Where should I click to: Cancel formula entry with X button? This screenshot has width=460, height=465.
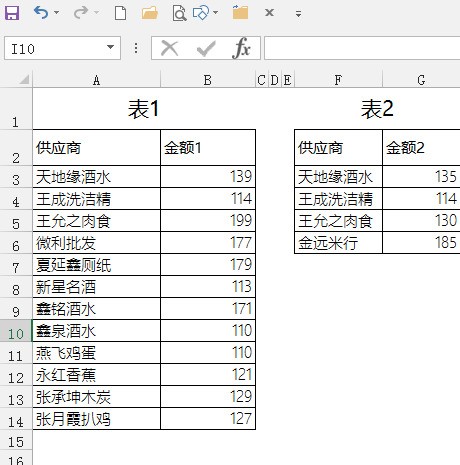tap(169, 48)
